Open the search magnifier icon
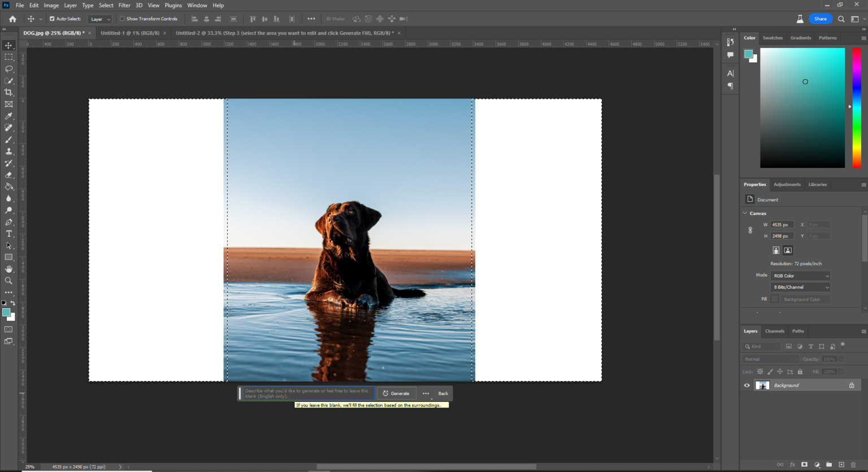 click(x=841, y=19)
